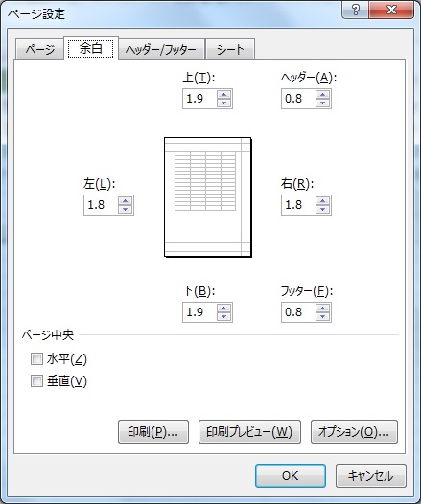This screenshot has height=504, width=421.
Task: Decrease the 右(R) right margin value
Action: (x=322, y=209)
